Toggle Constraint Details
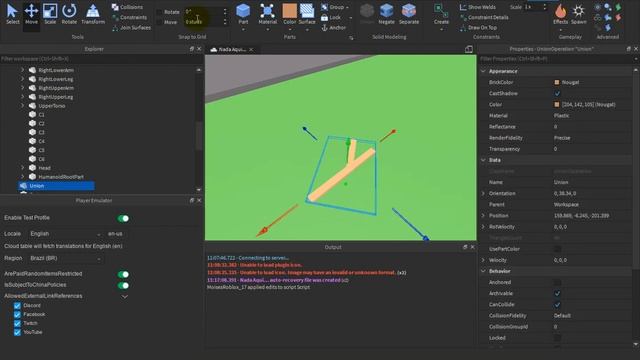 click(484, 18)
